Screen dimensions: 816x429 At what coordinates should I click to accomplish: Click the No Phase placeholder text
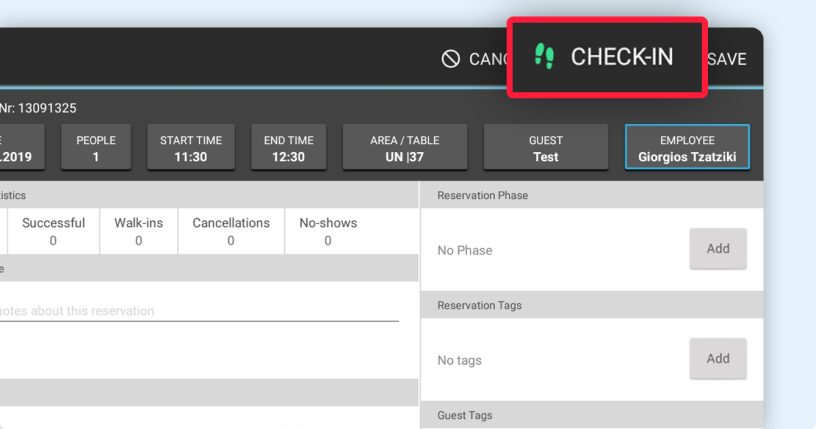click(x=465, y=251)
